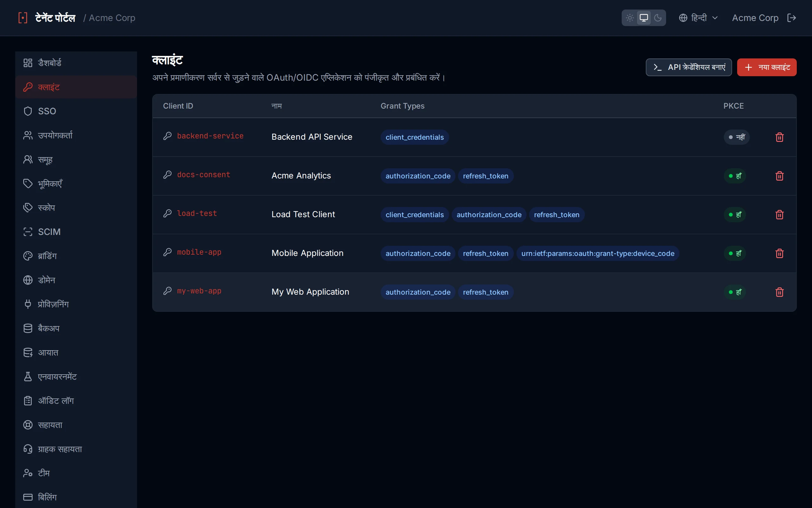
Task: Click the प्रोविज़निंग plug icon
Action: pos(28,304)
